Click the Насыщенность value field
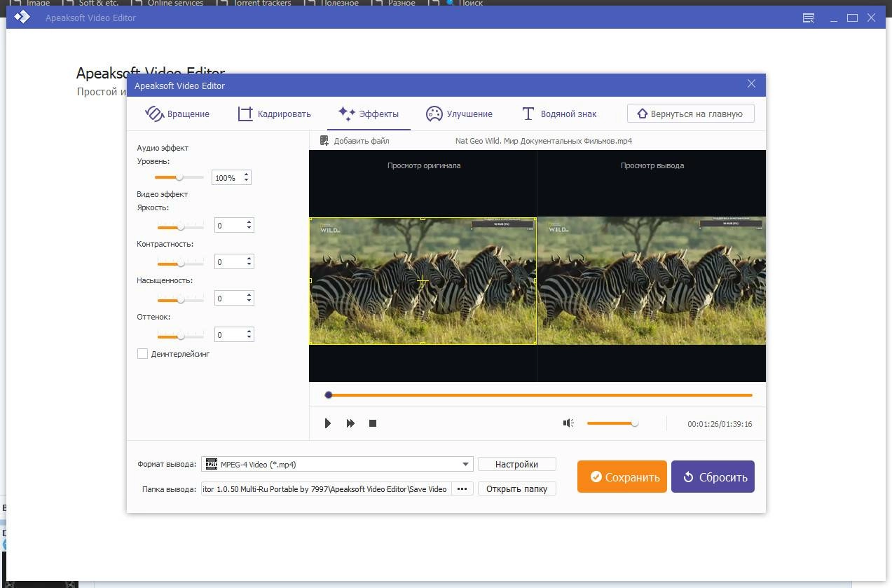The width and height of the screenshot is (892, 588). 230,299
